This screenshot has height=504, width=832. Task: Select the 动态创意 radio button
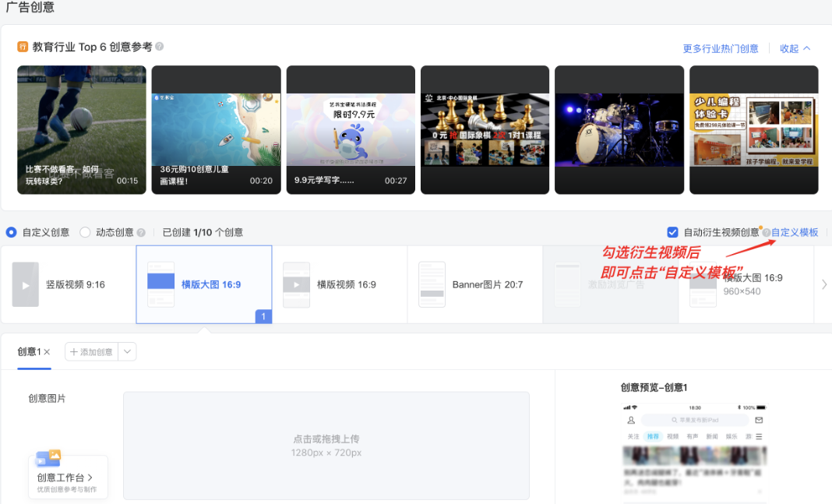click(x=85, y=231)
